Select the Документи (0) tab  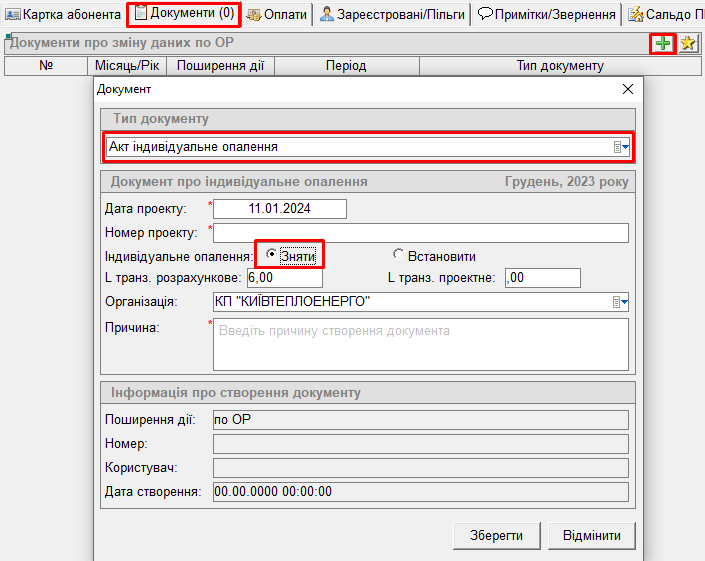pyautogui.click(x=185, y=14)
